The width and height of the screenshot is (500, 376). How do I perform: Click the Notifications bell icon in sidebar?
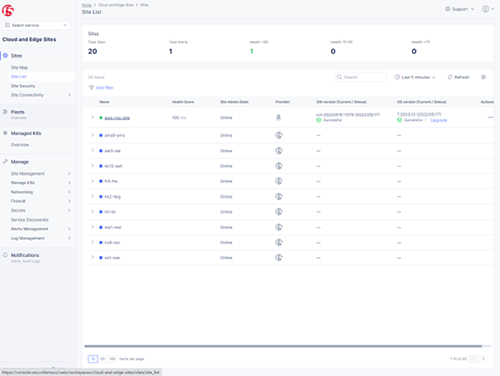(5, 255)
